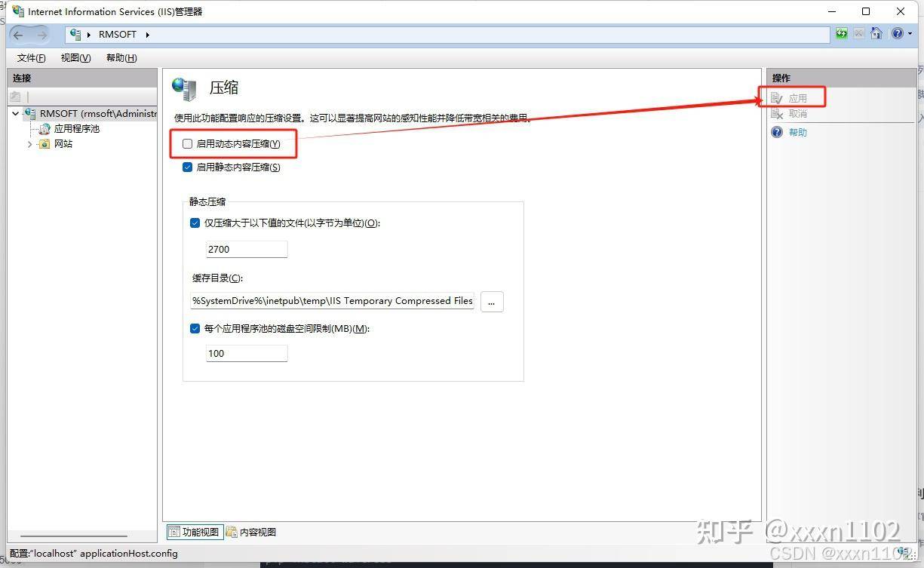This screenshot has height=568, width=924.
Task: Toggle 每个应用程序池的磁盘空间限制 checkbox
Action: click(x=195, y=329)
